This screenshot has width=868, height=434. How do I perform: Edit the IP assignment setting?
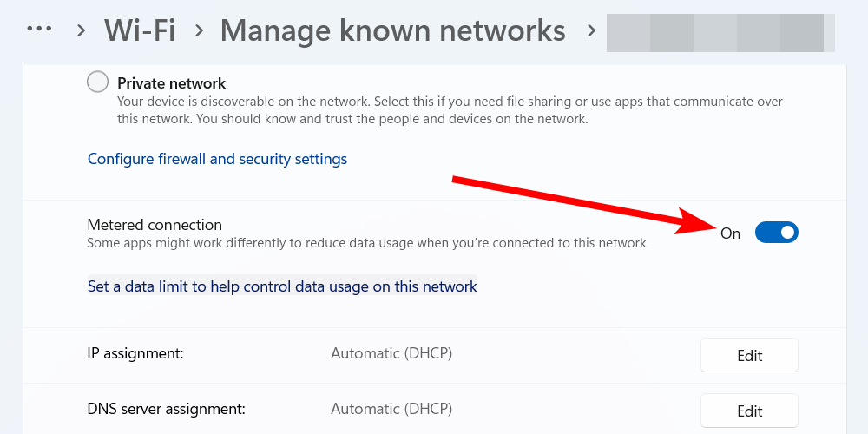tap(749, 356)
